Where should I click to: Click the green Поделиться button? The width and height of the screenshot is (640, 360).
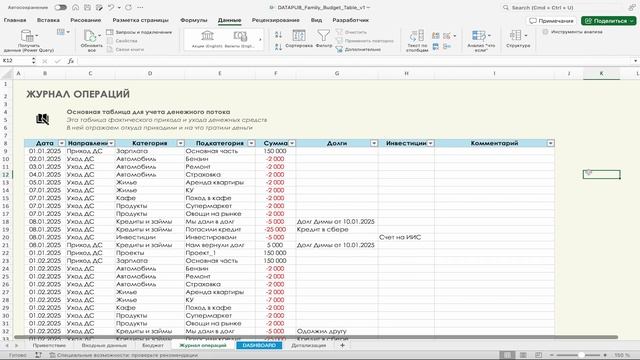[608, 20]
